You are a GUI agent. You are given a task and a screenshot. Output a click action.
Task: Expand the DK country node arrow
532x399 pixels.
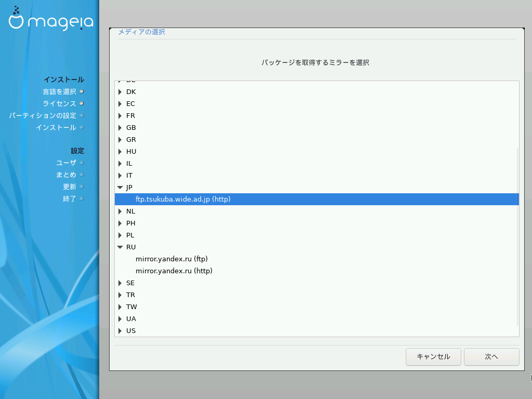(x=120, y=92)
